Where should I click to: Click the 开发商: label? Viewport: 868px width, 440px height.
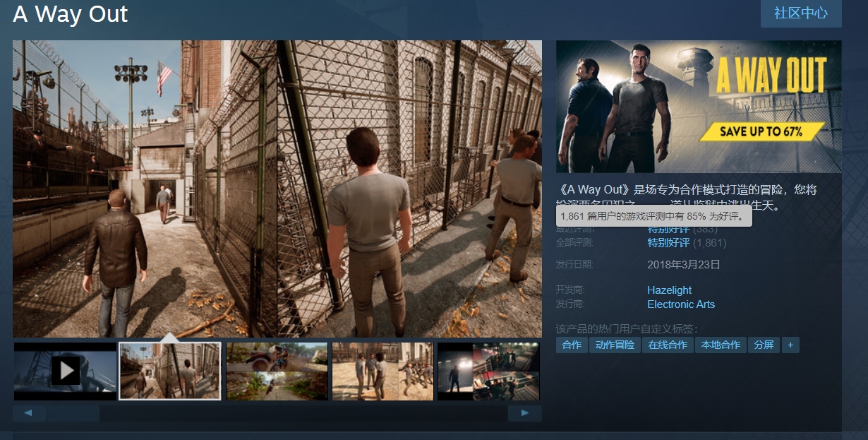pos(570,290)
